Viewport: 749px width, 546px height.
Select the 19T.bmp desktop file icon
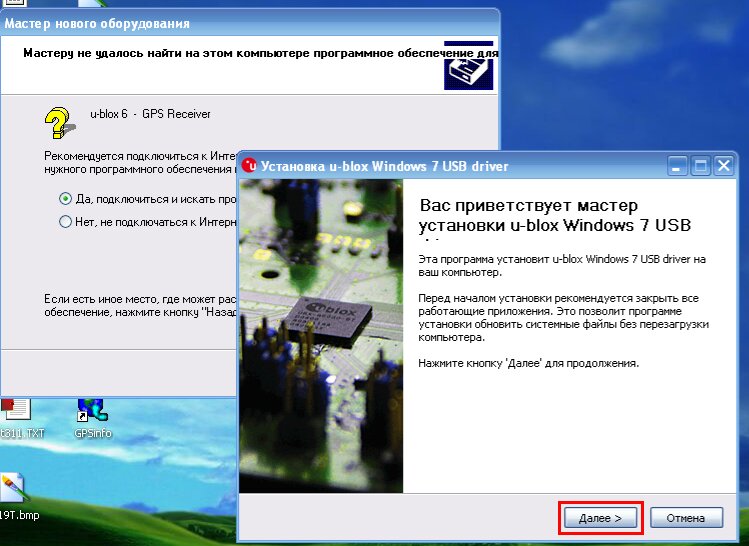(x=12, y=489)
